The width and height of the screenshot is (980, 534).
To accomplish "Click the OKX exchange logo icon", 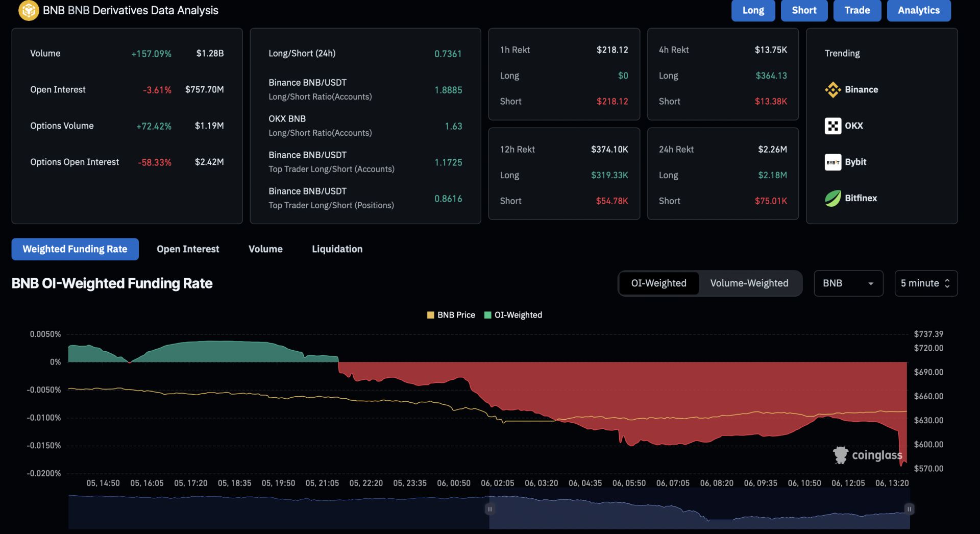I will click(832, 126).
